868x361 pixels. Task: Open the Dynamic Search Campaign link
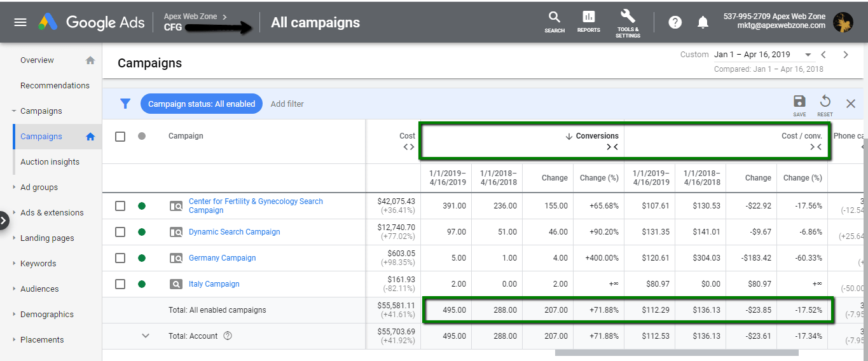pyautogui.click(x=234, y=232)
